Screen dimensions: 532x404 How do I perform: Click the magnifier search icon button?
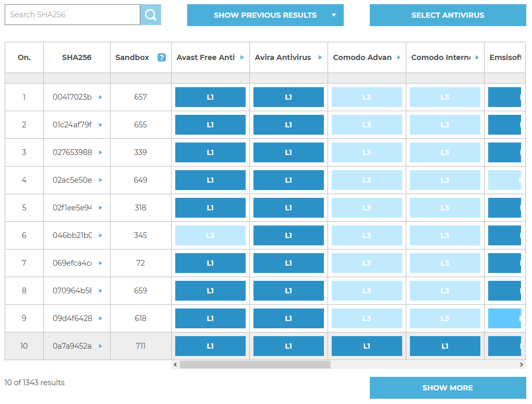click(x=151, y=15)
